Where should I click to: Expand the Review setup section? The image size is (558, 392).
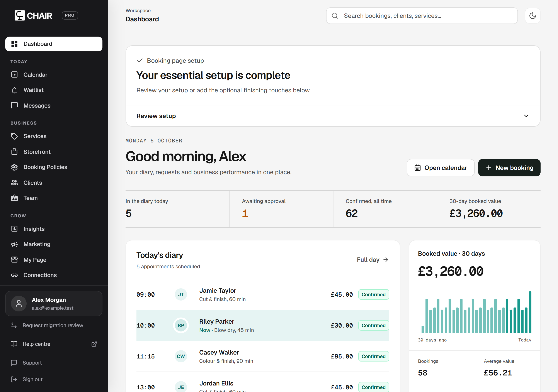[x=333, y=116]
